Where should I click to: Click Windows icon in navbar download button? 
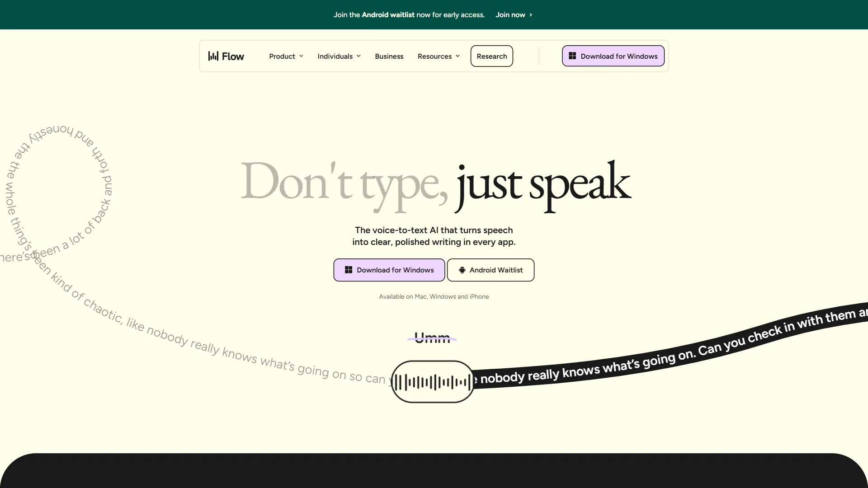click(572, 56)
